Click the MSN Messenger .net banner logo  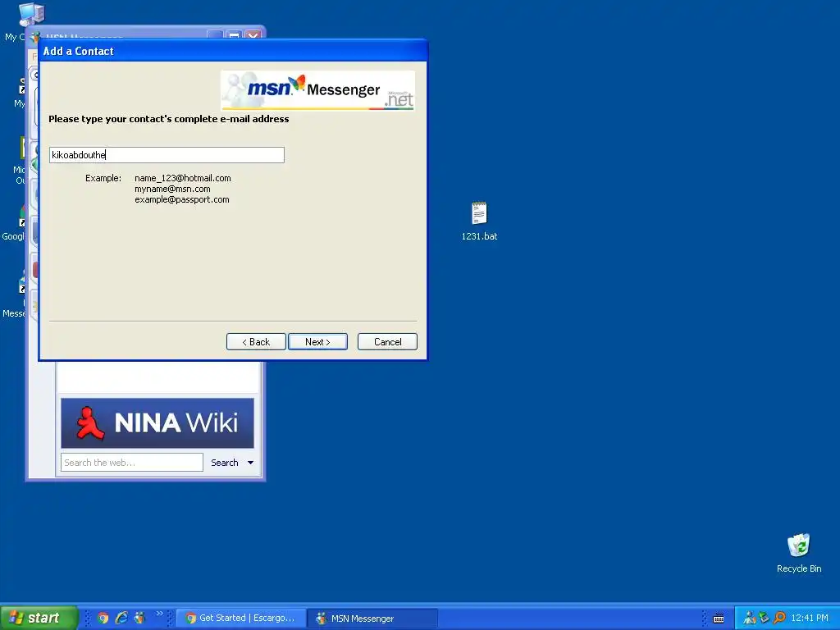click(x=317, y=90)
